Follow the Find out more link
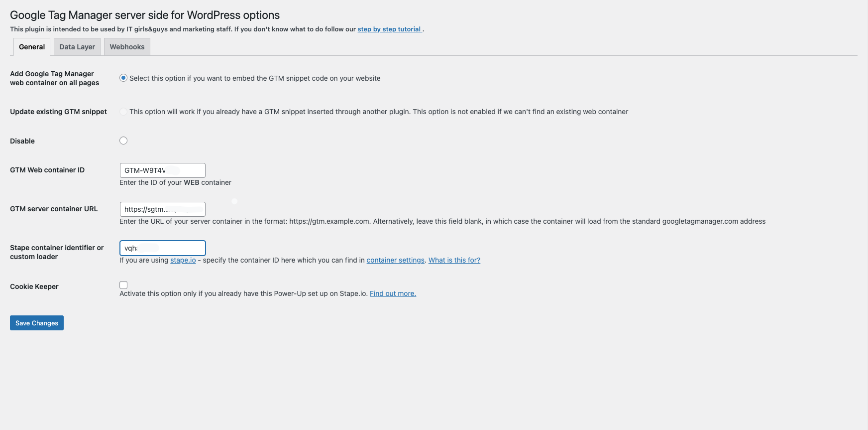The image size is (868, 430). pyautogui.click(x=392, y=293)
